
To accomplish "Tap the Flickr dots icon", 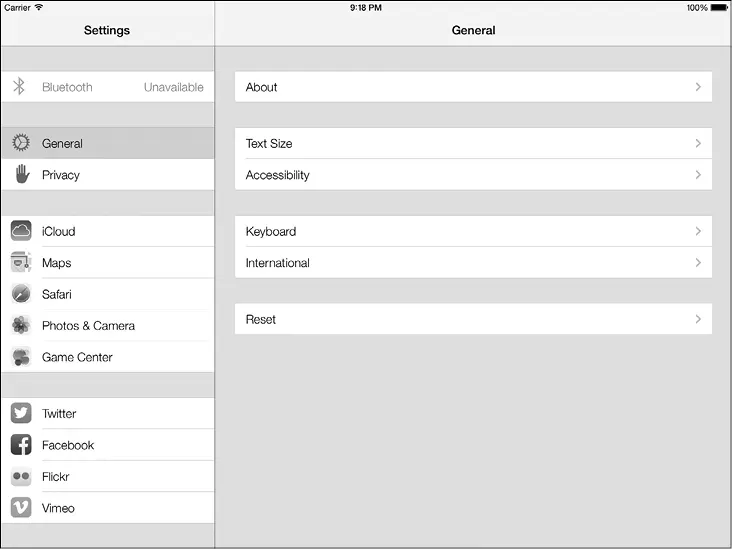I will click(21, 477).
